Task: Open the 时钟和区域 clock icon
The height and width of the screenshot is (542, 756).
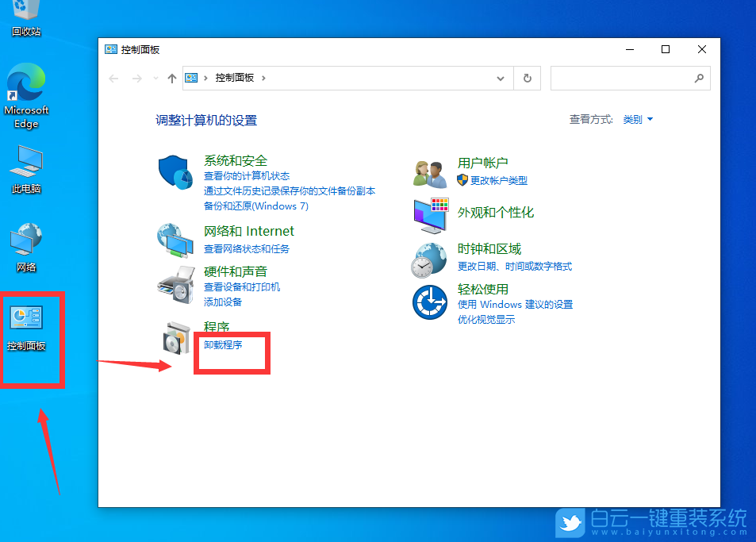Action: (x=429, y=259)
